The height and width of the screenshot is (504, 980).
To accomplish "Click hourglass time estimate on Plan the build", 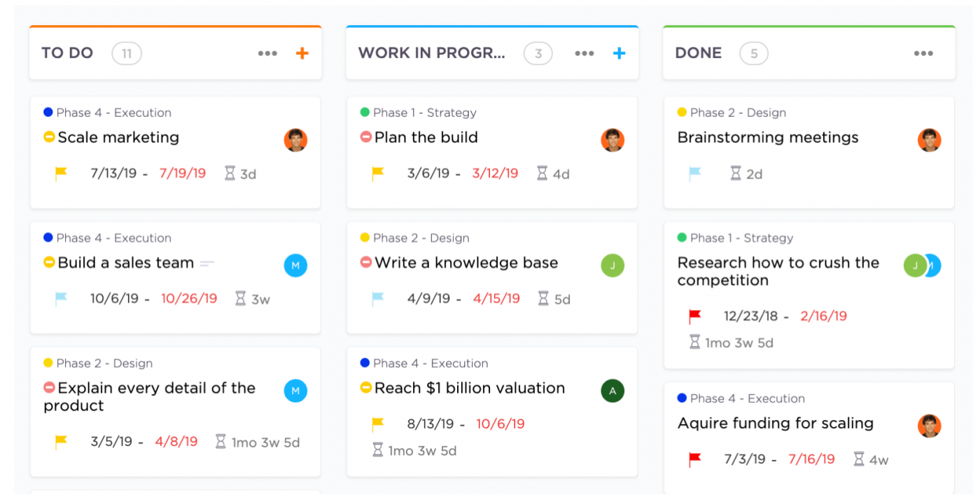I will [542, 174].
